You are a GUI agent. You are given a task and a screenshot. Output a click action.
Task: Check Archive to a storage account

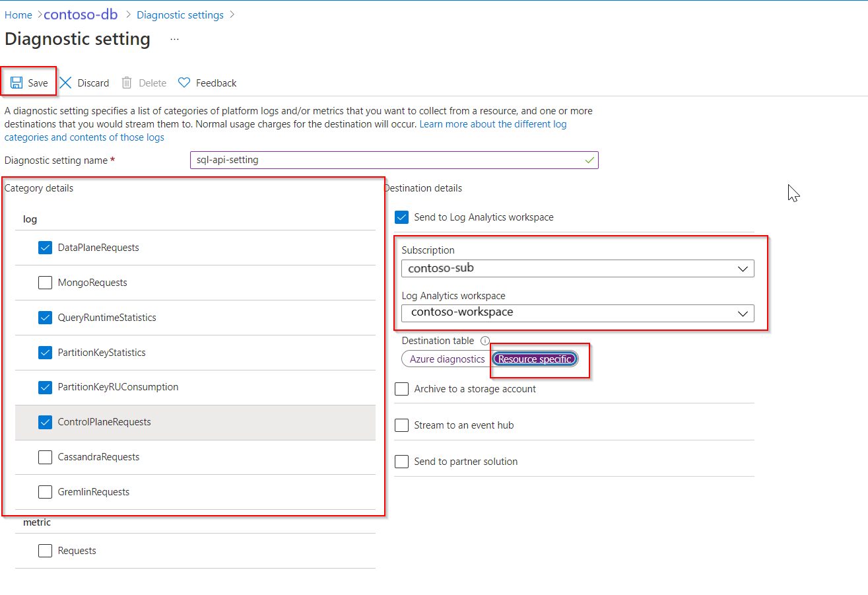(401, 389)
